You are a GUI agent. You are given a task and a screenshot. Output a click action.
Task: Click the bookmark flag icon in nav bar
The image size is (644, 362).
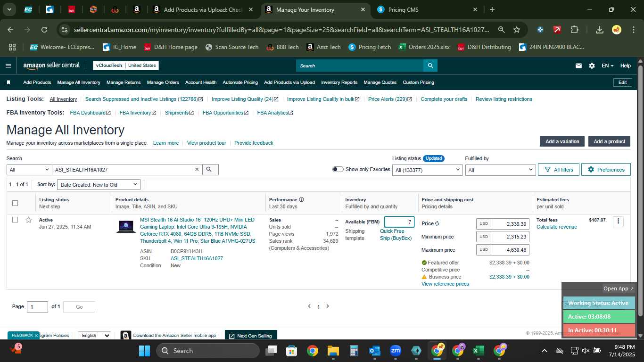(8, 82)
